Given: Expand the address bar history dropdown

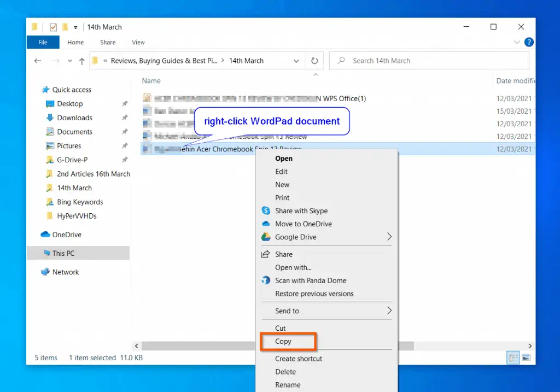Looking at the screenshot, I should point(296,61).
